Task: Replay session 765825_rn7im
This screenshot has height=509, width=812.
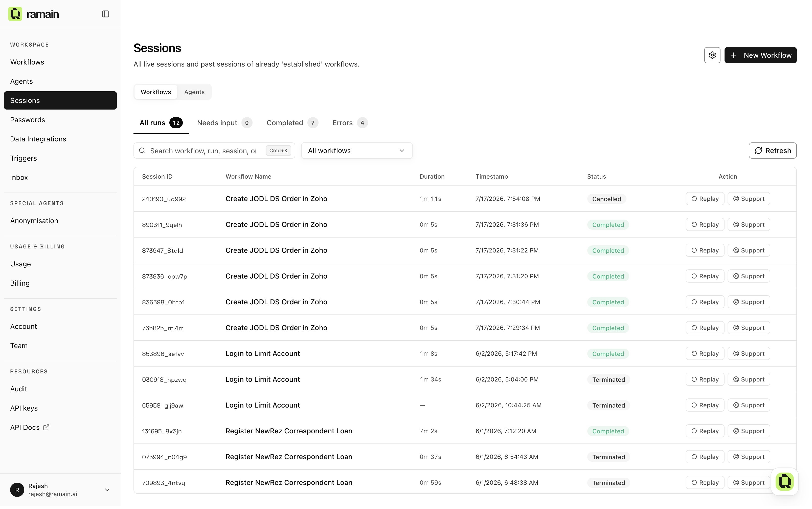Action: pyautogui.click(x=705, y=328)
